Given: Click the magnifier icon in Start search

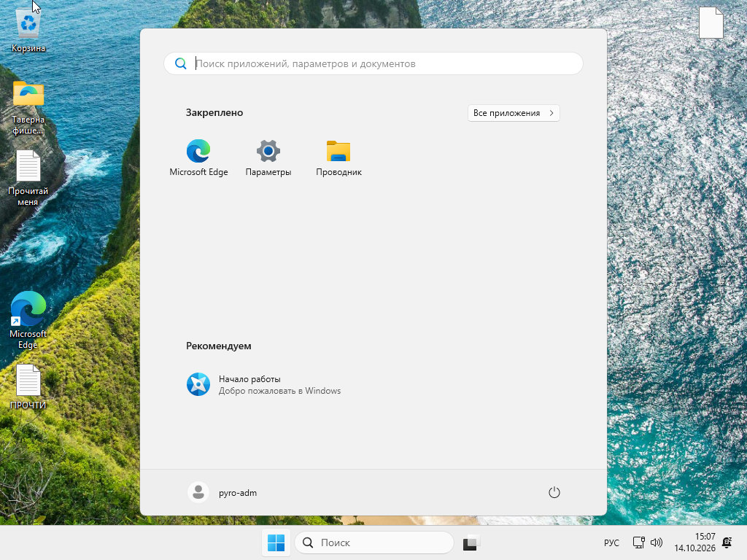Looking at the screenshot, I should click(x=181, y=63).
